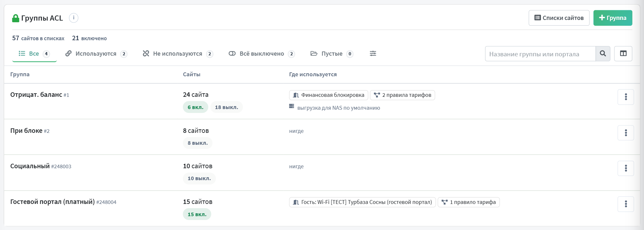Click the Финансовая блокировка tag
The width and height of the screenshot is (644, 230).
point(328,95)
